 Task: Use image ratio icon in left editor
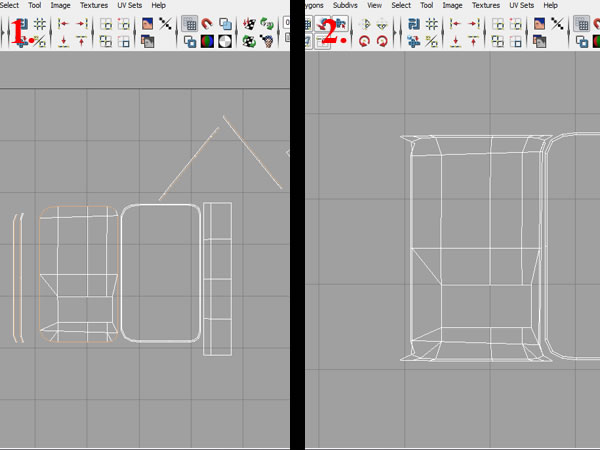267,41
